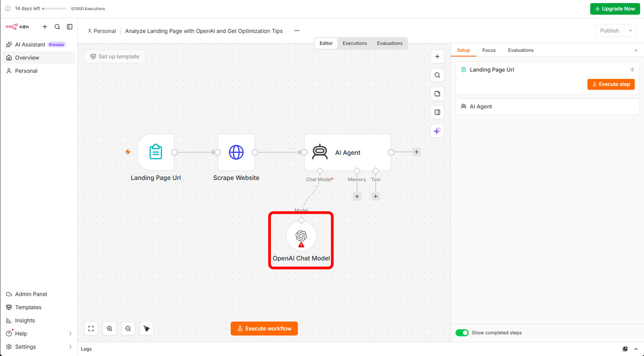Close the right setup panel
This screenshot has height=356, width=644.
(x=636, y=50)
